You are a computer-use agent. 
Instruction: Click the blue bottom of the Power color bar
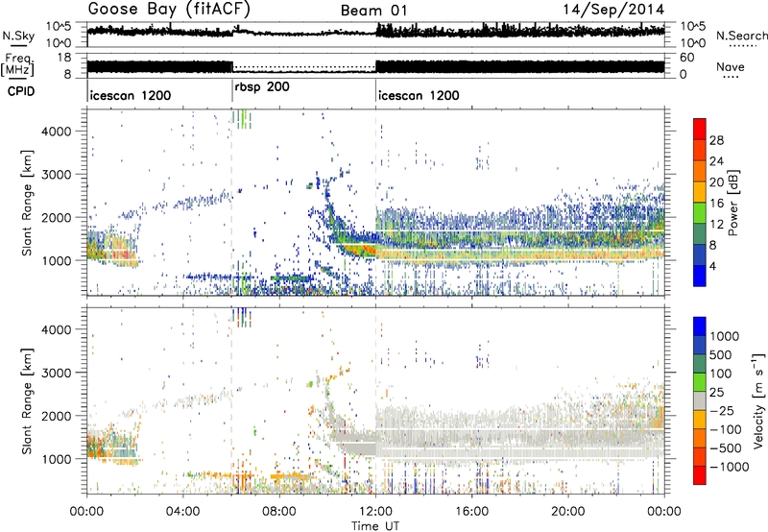coord(700,276)
